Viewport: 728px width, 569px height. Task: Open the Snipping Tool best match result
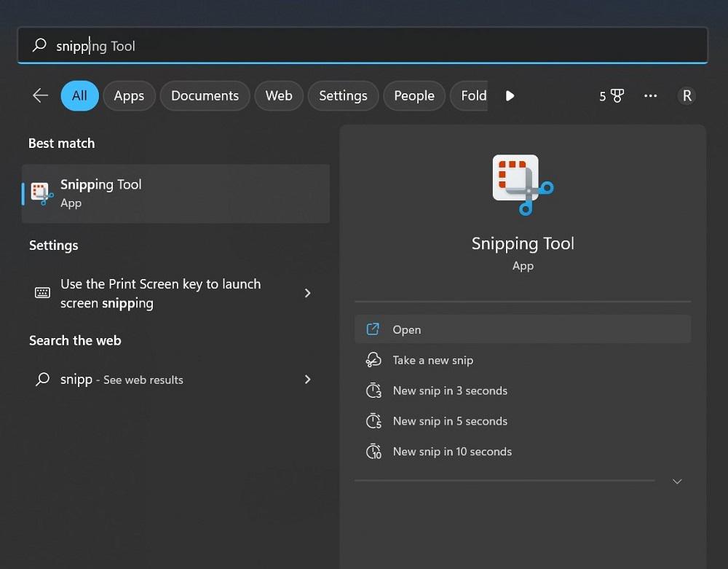pyautogui.click(x=175, y=193)
